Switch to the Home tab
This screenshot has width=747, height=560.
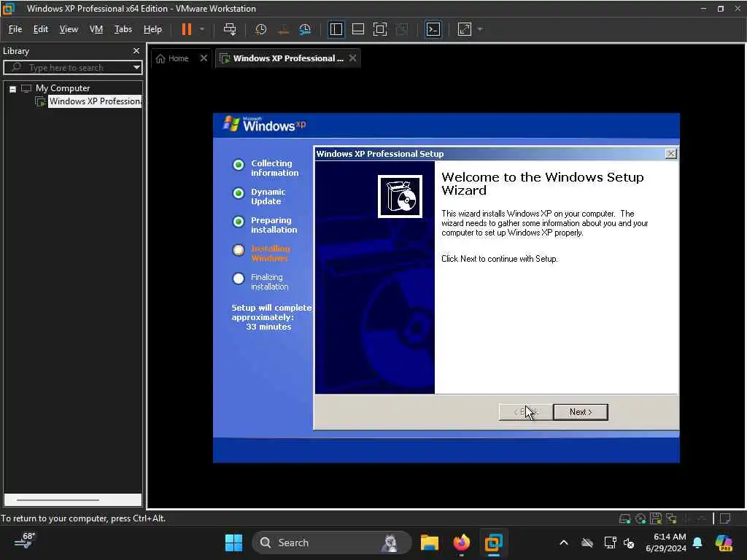[172, 58]
